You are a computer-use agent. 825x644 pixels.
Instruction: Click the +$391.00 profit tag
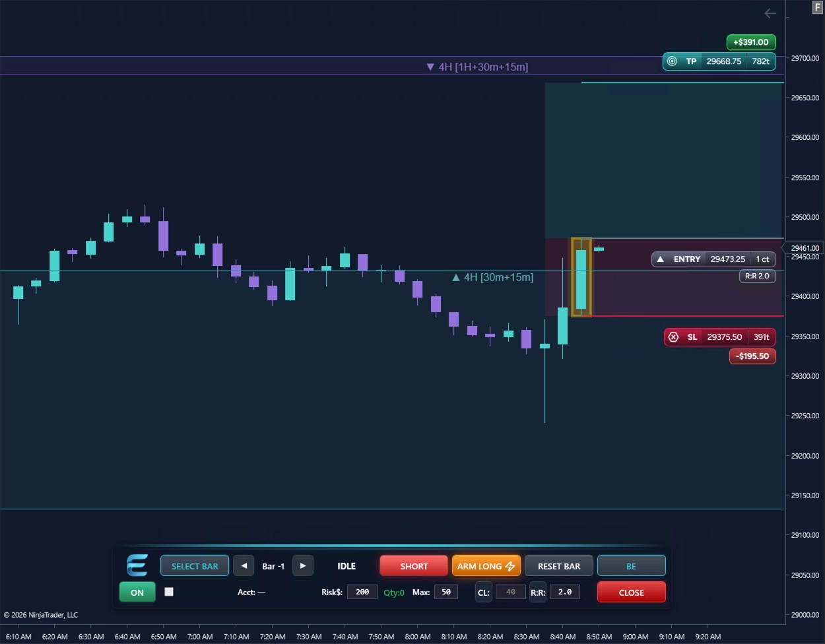tap(751, 42)
